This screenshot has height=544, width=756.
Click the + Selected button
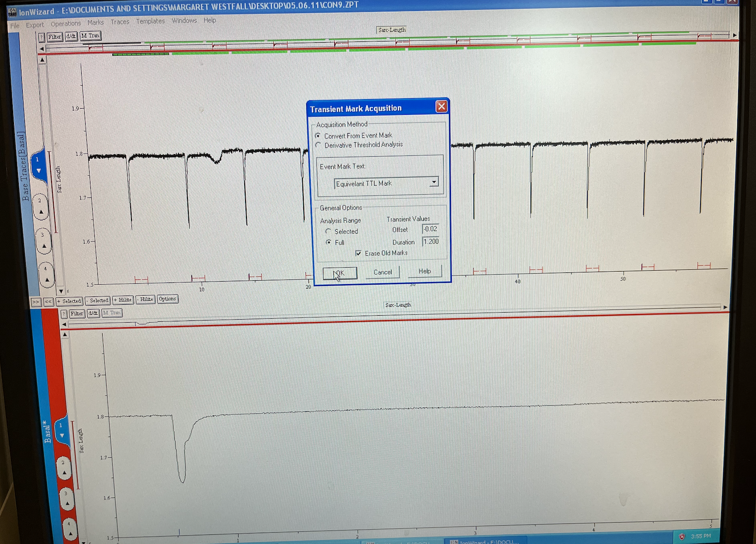[x=69, y=301]
